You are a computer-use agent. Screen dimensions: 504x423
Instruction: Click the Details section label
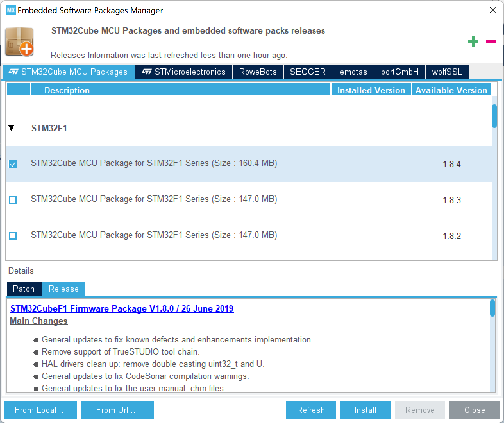[x=21, y=271]
